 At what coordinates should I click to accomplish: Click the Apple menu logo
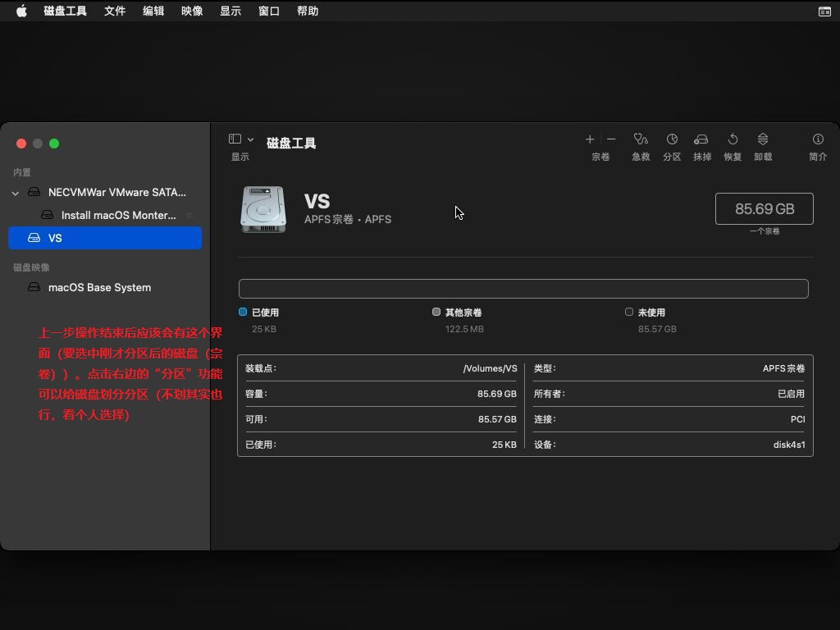21,11
